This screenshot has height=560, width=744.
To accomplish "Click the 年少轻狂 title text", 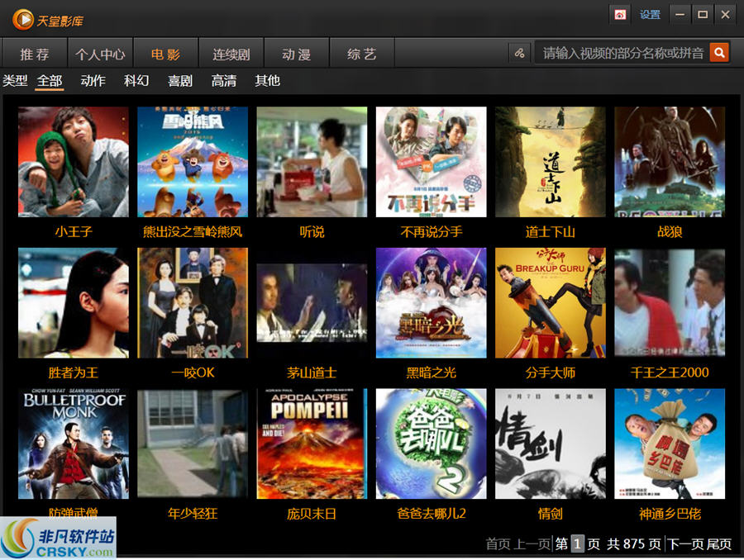I will click(193, 514).
